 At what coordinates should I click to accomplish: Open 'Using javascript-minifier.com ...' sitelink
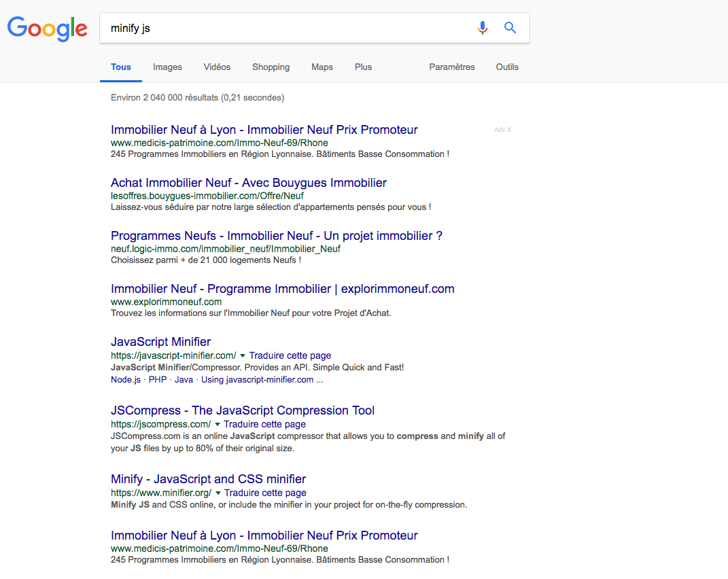coord(262,379)
